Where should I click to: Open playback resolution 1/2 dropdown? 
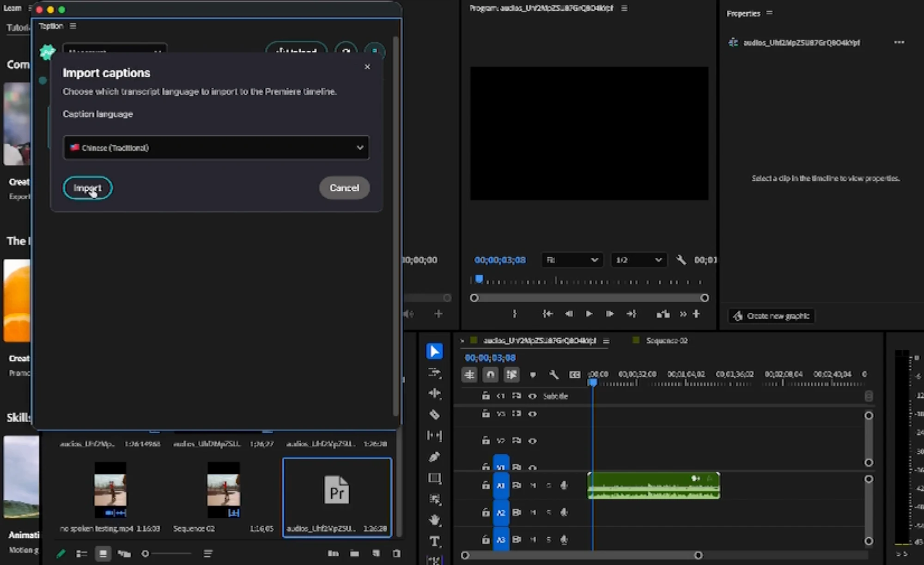(639, 260)
